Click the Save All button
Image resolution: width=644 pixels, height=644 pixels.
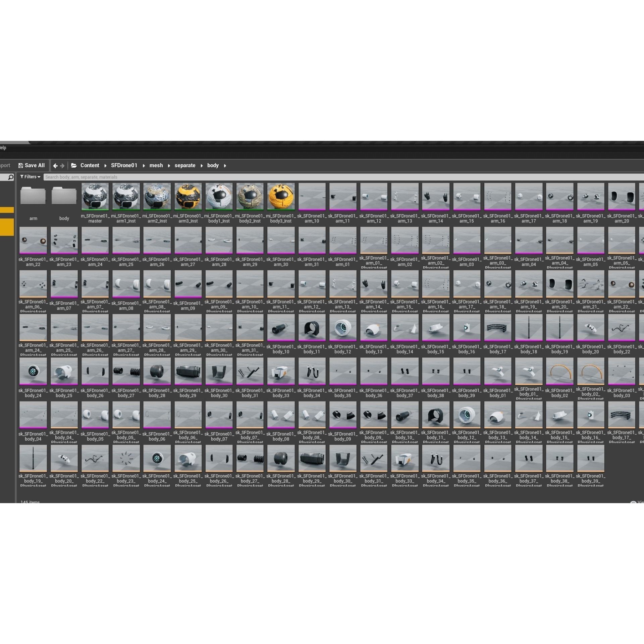pyautogui.click(x=32, y=165)
